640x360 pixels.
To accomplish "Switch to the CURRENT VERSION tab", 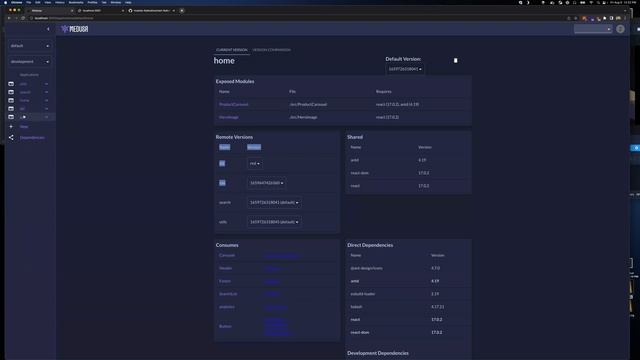I will (x=231, y=50).
